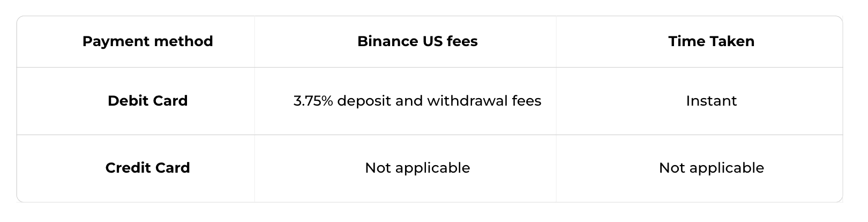The image size is (868, 222).
Task: Select the word deposit in fees cell
Action: 364,101
